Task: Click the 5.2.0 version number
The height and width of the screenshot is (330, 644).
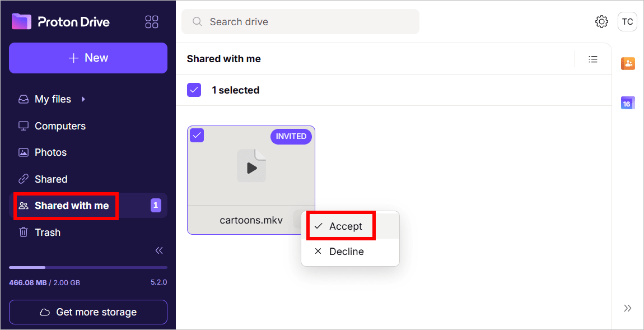Action: coord(158,283)
